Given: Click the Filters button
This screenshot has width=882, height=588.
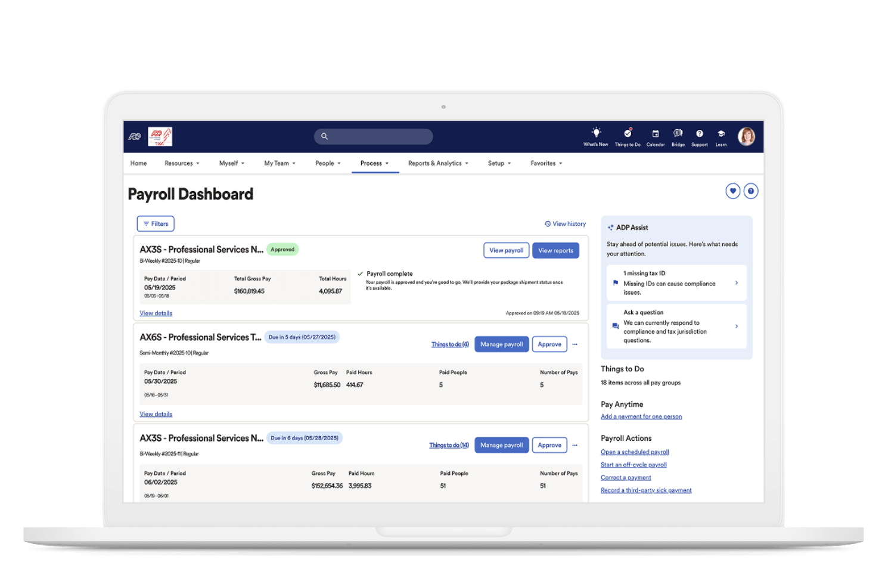Looking at the screenshot, I should point(155,223).
